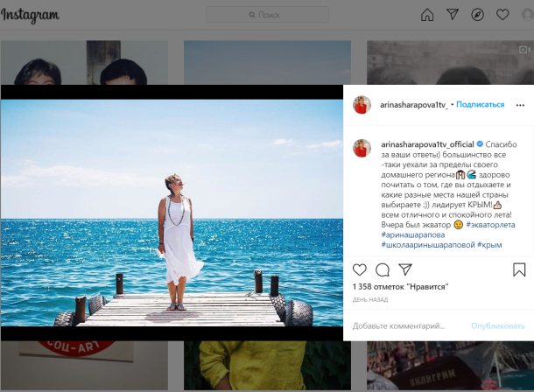Open the top-left grid thumbnail with two faces
The image size is (534, 392).
tap(84, 63)
